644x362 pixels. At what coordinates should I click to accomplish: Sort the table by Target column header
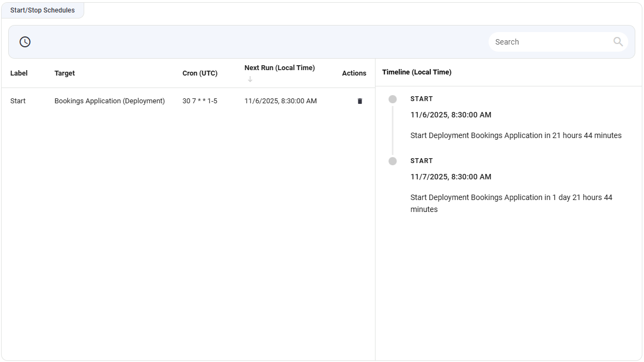click(x=65, y=73)
